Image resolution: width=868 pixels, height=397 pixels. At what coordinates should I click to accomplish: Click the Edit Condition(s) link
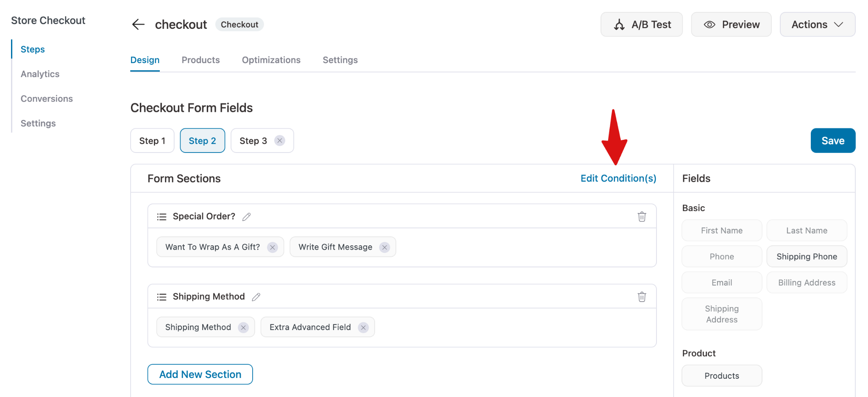618,178
